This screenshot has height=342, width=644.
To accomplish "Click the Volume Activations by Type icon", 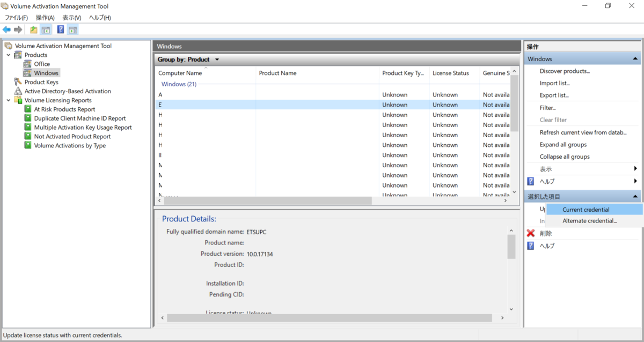I will (x=28, y=146).
